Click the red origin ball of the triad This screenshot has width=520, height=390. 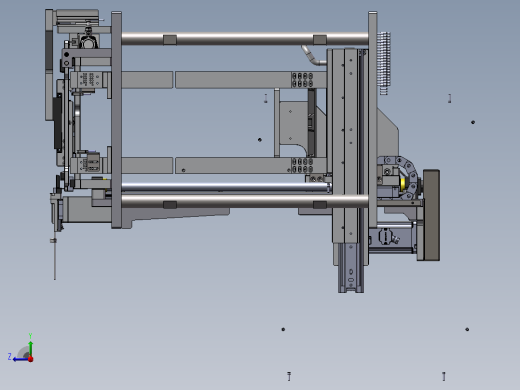click(31, 359)
